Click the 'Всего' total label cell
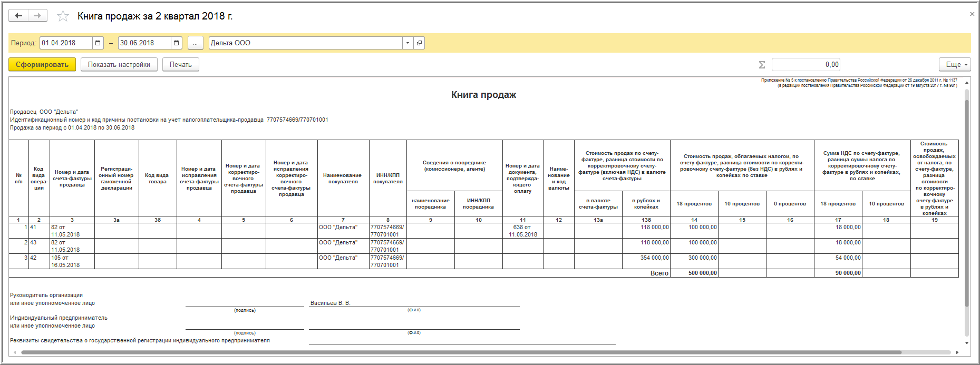 (659, 273)
